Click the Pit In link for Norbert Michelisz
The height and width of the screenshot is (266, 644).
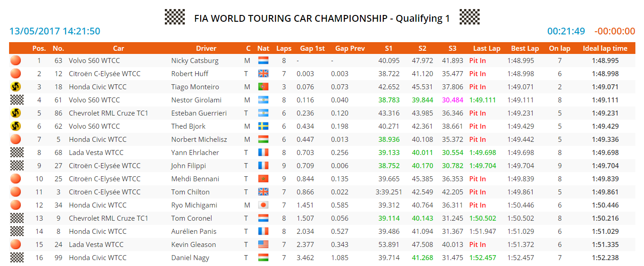pyautogui.click(x=477, y=139)
